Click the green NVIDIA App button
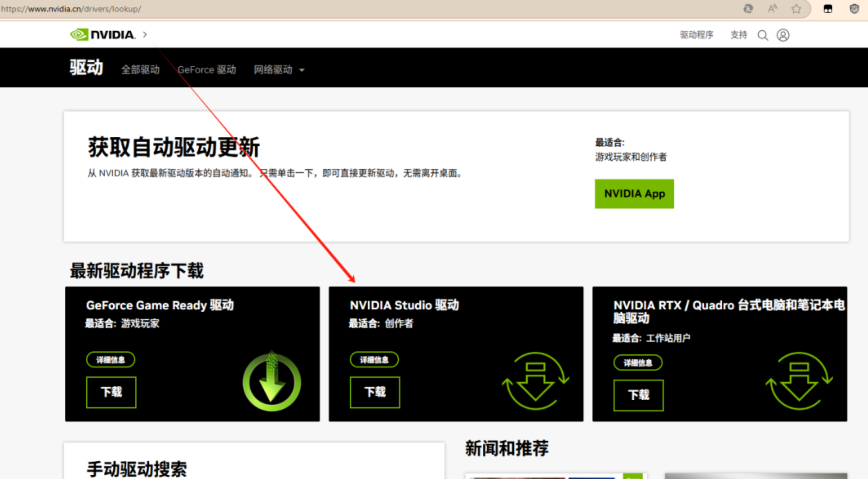 [x=634, y=194]
